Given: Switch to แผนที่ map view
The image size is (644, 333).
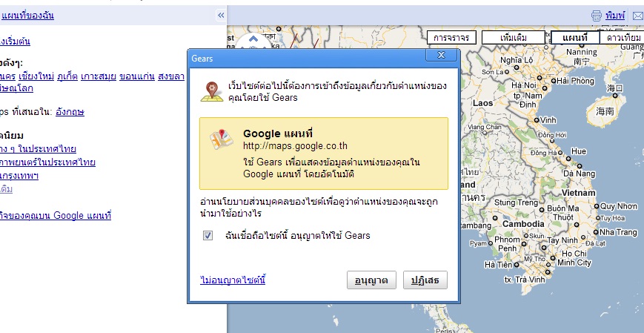Looking at the screenshot, I should (575, 38).
